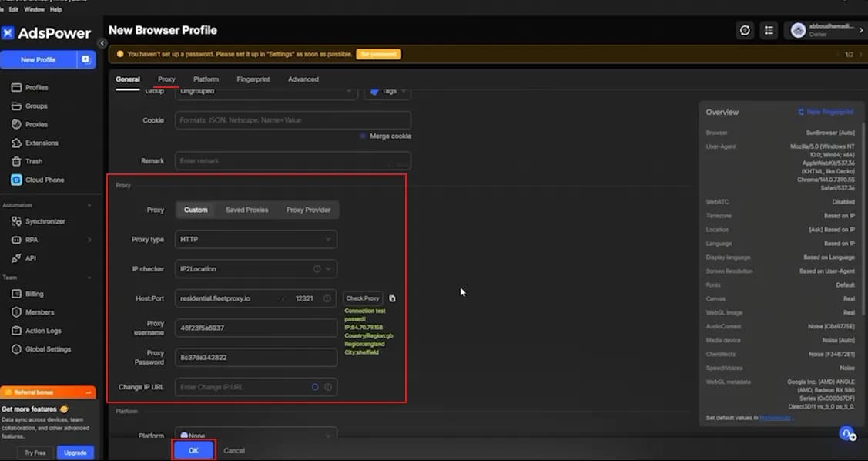Image resolution: width=868 pixels, height=461 pixels.
Task: Click the New Profile plus icon
Action: pyautogui.click(x=85, y=59)
